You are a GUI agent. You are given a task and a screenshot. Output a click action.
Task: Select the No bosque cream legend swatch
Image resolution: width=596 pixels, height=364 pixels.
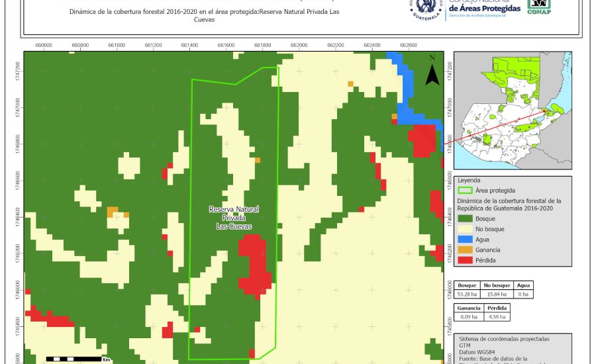465,228
